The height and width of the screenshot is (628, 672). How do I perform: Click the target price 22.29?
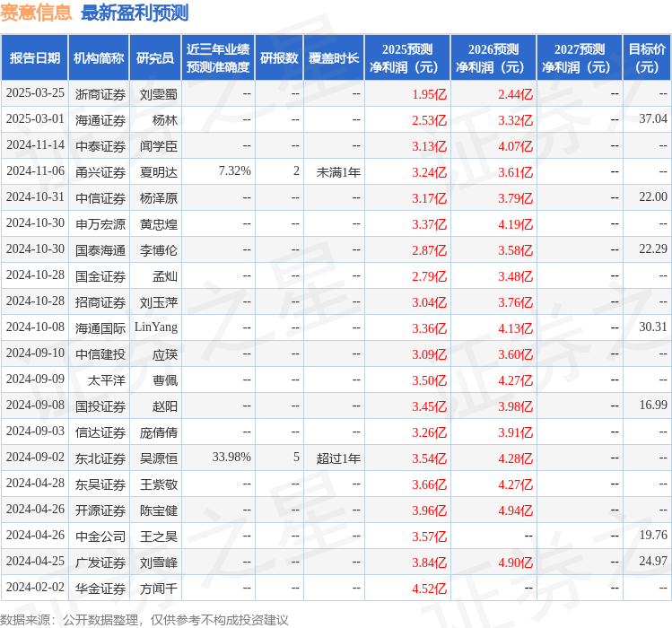pos(653,249)
